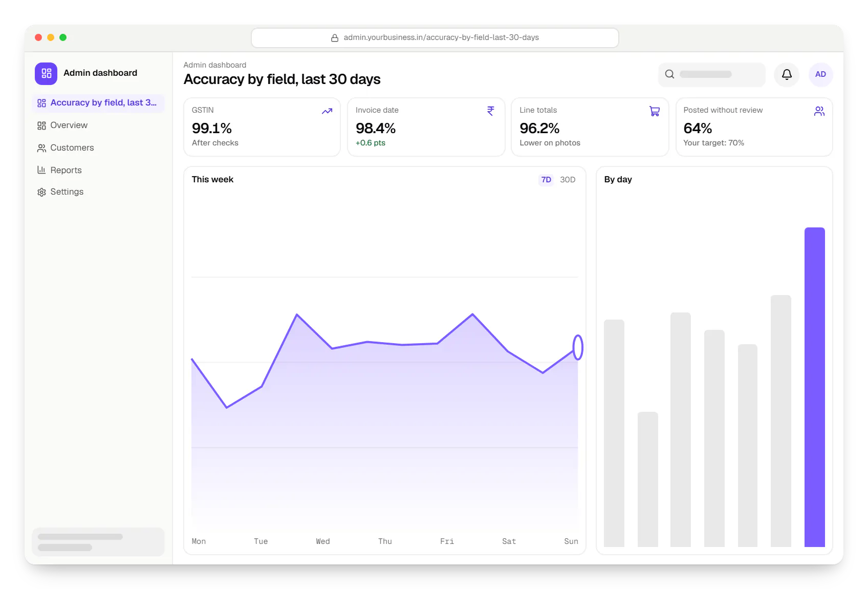Click the This week chart title

click(x=212, y=180)
